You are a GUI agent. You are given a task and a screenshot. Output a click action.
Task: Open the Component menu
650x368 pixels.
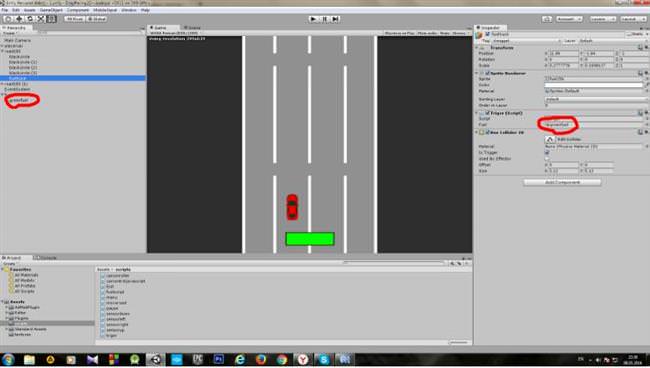coord(78,10)
